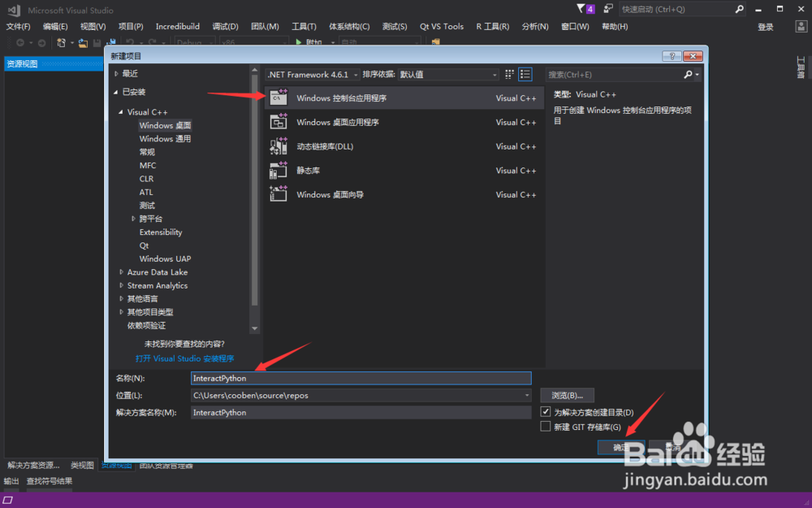Select the Windows 通用 category
This screenshot has height=508, width=812.
pyautogui.click(x=165, y=139)
